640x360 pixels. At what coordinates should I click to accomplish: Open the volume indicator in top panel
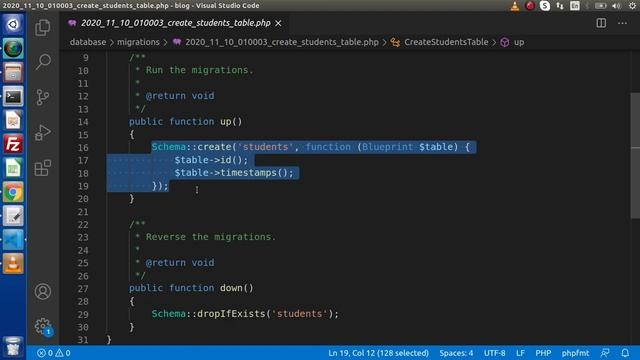[x=616, y=6]
